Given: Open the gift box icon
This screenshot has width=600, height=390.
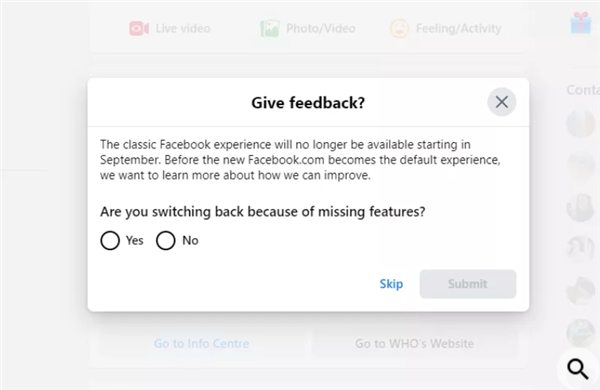Looking at the screenshot, I should tap(581, 23).
